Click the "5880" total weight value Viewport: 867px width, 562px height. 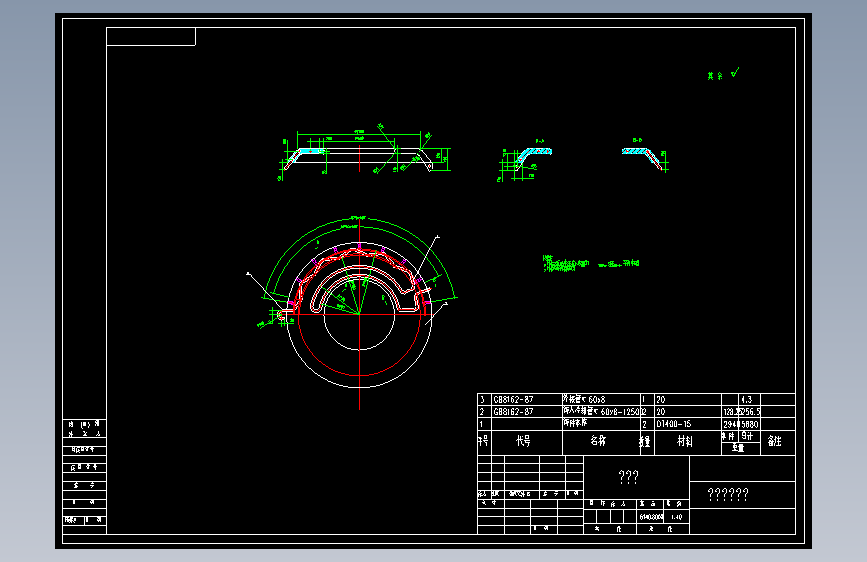[750, 424]
